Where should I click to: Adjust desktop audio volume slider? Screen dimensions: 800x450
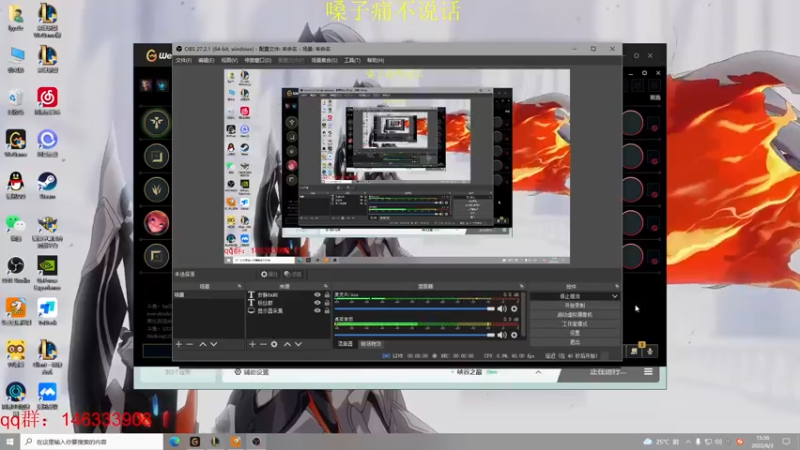[x=414, y=335]
